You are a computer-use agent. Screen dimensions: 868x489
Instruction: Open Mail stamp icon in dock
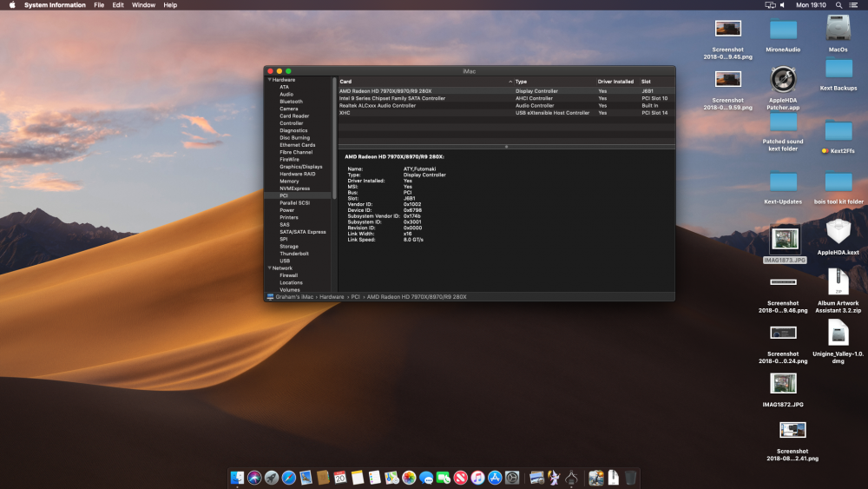coord(306,478)
